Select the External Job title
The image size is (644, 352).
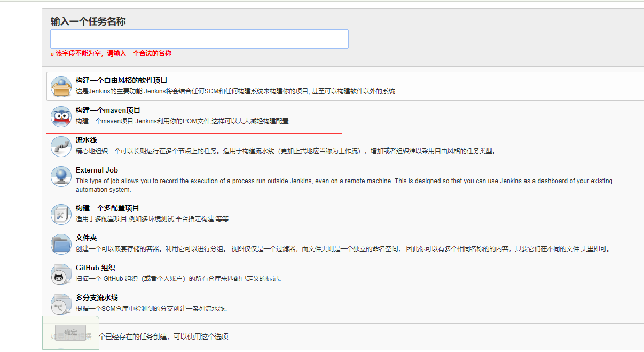[97, 170]
